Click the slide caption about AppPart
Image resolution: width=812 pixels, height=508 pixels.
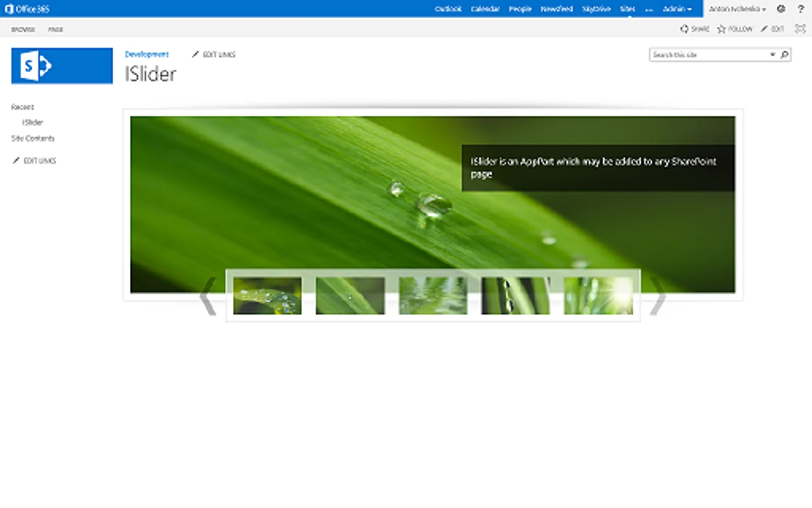pos(598,168)
